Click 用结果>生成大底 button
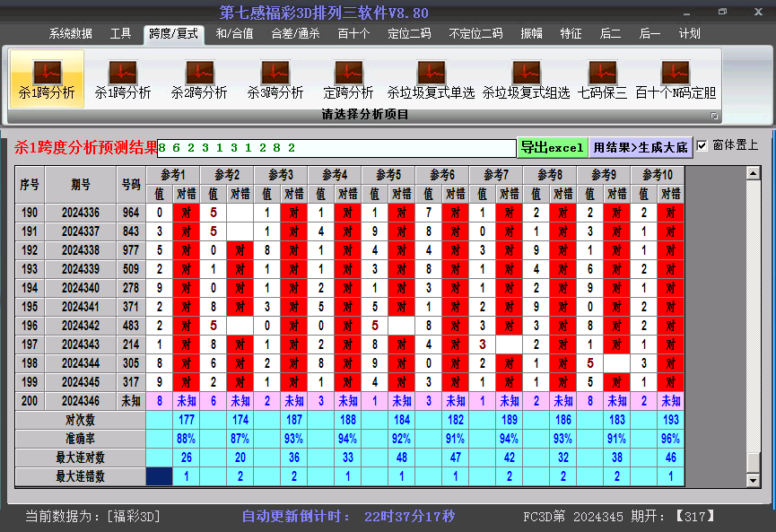776x532 pixels. [x=641, y=147]
